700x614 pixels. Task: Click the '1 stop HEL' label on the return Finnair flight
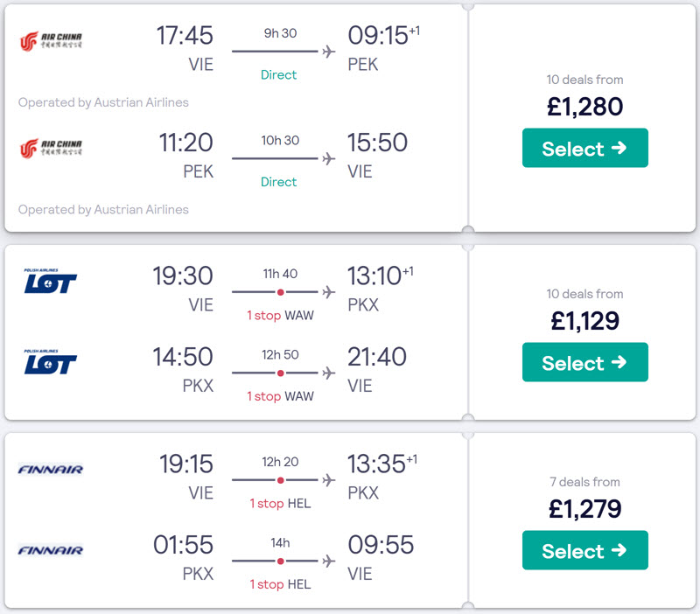click(x=280, y=584)
